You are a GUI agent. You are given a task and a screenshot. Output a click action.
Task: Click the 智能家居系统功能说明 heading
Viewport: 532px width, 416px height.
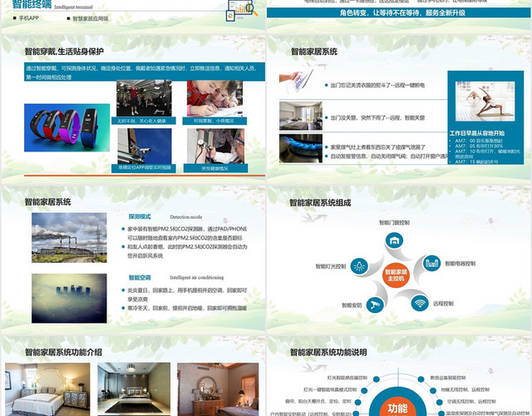click(328, 352)
